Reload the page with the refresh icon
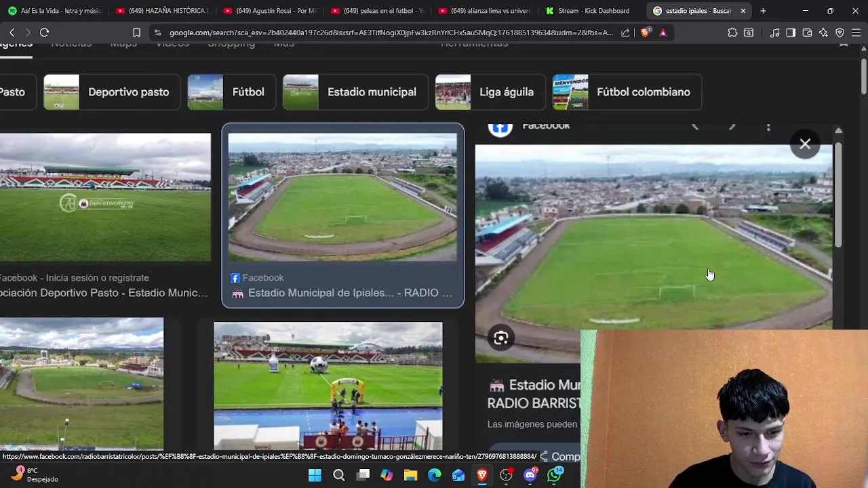Screen dimensions: 868x488 44,33
